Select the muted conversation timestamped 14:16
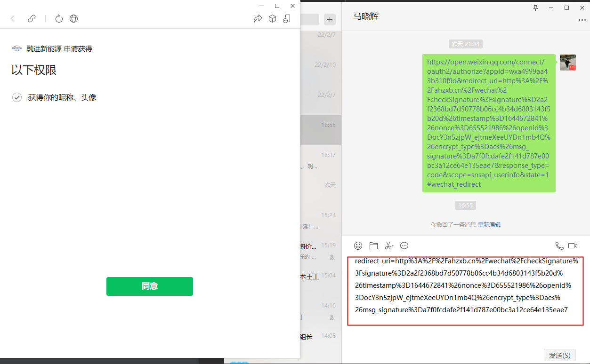Image resolution: width=590 pixels, height=364 pixels. coord(321,311)
